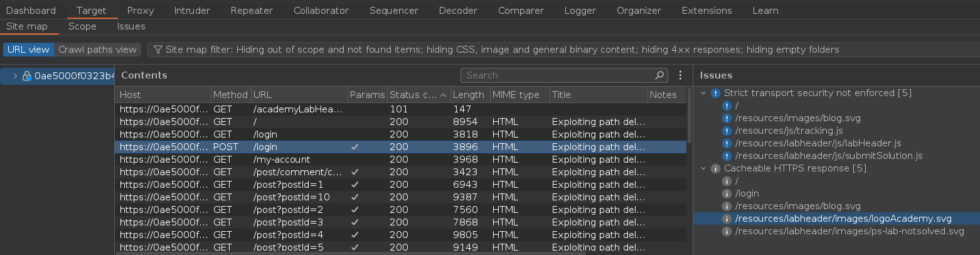Screen dimensions: 980x255
Task: Collapse the Strict transport security issue group
Action: [703, 93]
